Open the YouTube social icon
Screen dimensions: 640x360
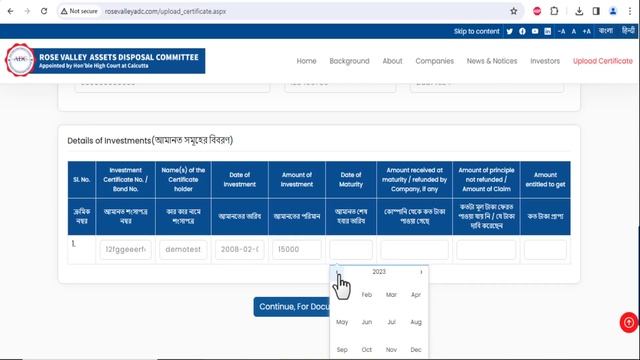535,31
